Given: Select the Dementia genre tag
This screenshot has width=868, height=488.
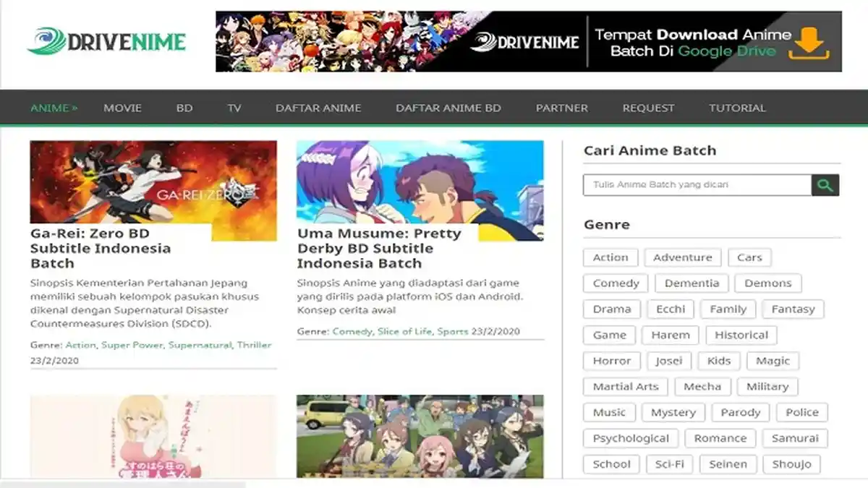Looking at the screenshot, I should [x=692, y=283].
